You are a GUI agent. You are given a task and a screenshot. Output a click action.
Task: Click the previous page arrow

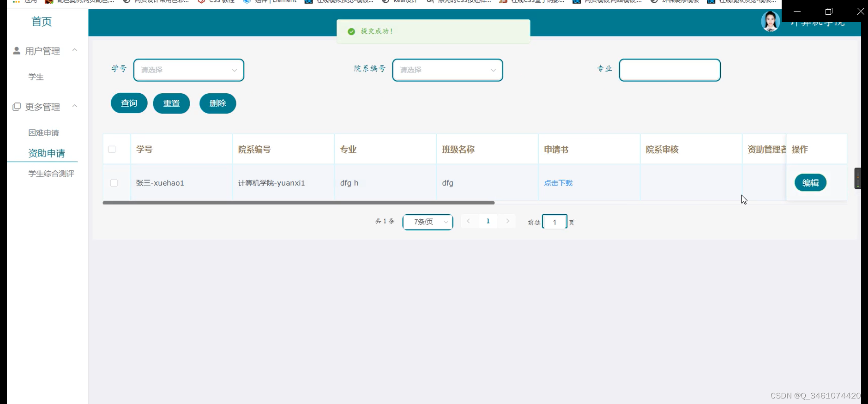[x=468, y=221]
